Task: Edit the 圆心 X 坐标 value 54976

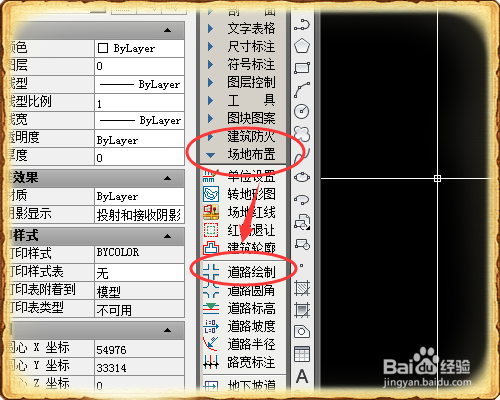Action: [x=139, y=349]
